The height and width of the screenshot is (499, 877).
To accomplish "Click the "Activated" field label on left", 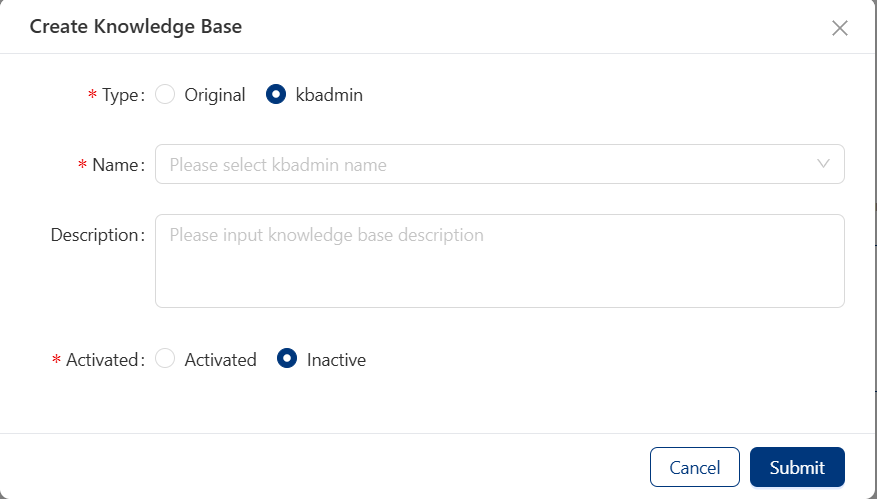I will [101, 359].
